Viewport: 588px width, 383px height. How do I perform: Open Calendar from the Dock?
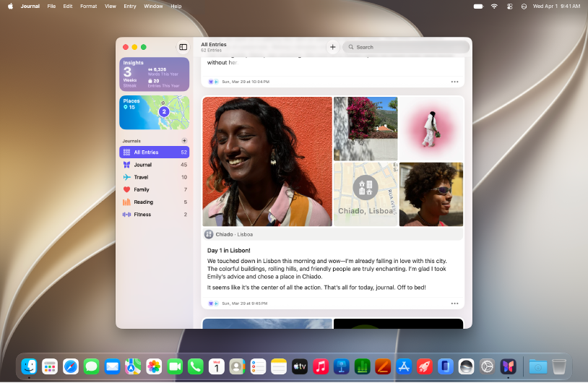pyautogui.click(x=217, y=366)
